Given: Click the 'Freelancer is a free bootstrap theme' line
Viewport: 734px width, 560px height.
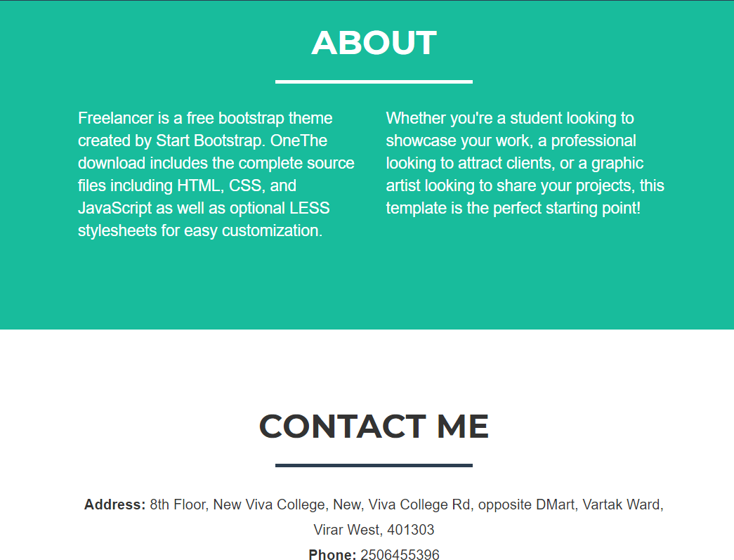Looking at the screenshot, I should [205, 118].
